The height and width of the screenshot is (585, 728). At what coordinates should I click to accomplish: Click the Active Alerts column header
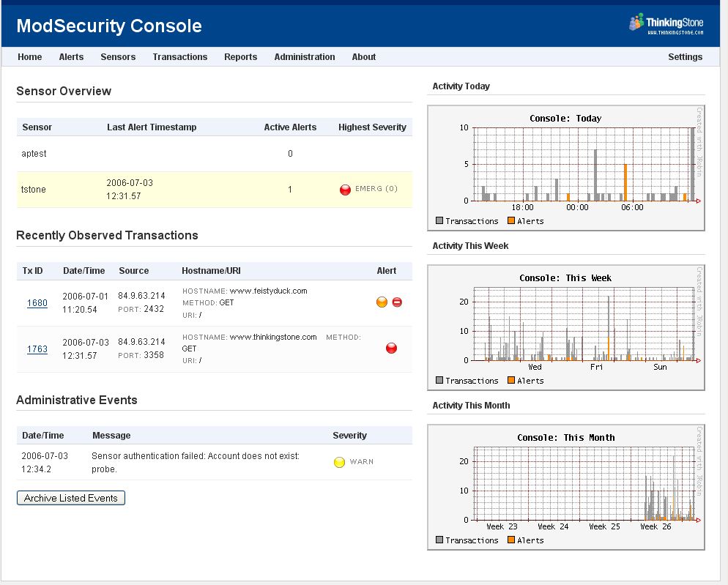click(290, 127)
